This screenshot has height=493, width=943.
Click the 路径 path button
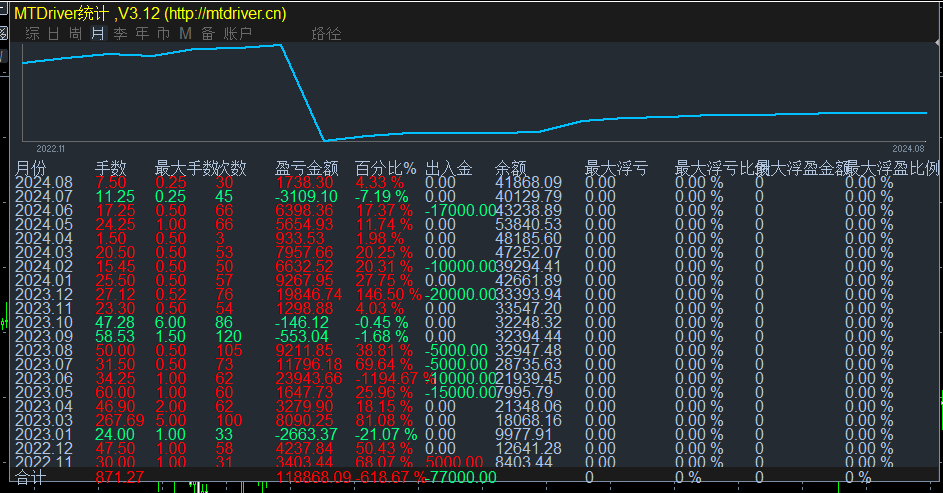click(327, 34)
